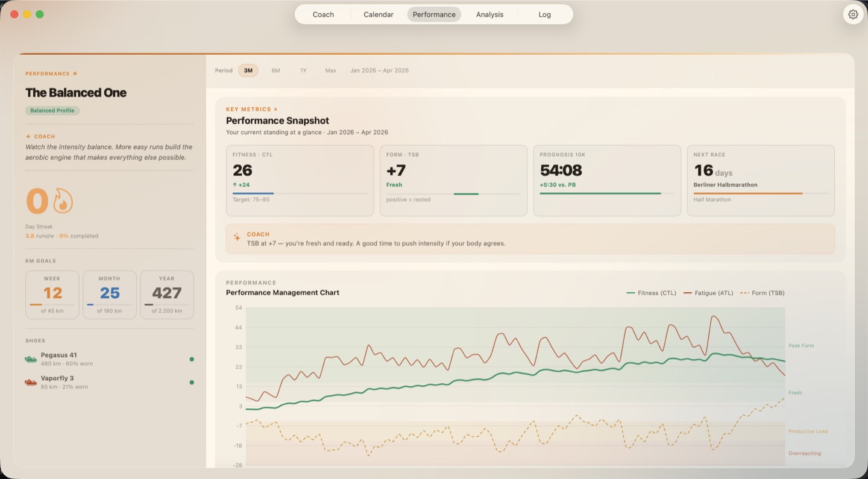Viewport: 868px width, 479px height.
Task: Open the Settings gear in the top corner
Action: (852, 14)
